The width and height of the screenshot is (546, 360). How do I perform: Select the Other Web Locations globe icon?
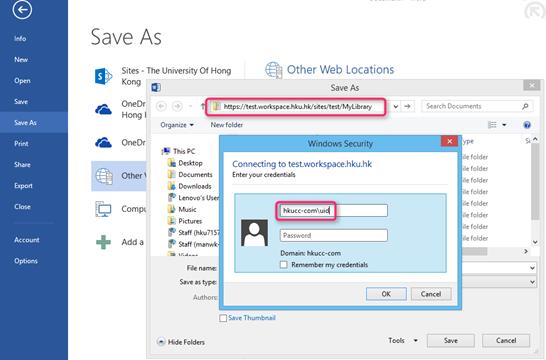[104, 176]
